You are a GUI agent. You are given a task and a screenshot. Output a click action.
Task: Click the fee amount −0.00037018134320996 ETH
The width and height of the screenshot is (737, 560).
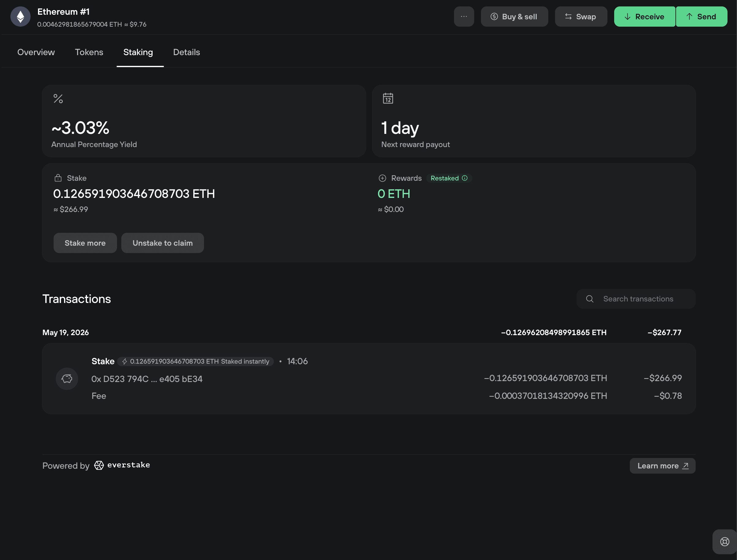[548, 396]
